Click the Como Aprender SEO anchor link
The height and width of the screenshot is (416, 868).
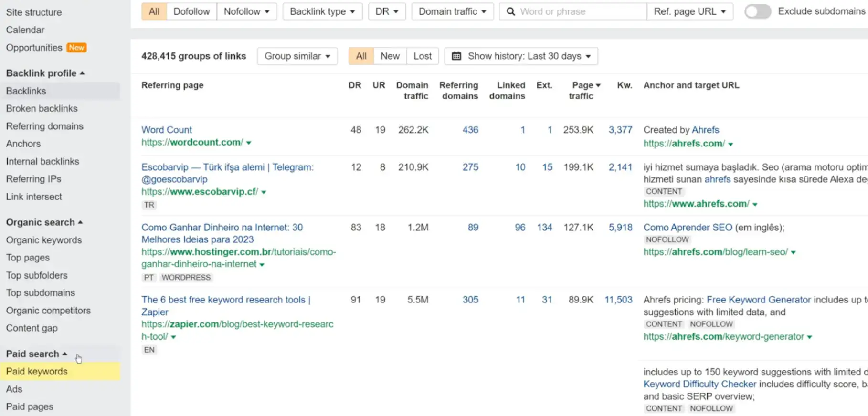tap(688, 228)
